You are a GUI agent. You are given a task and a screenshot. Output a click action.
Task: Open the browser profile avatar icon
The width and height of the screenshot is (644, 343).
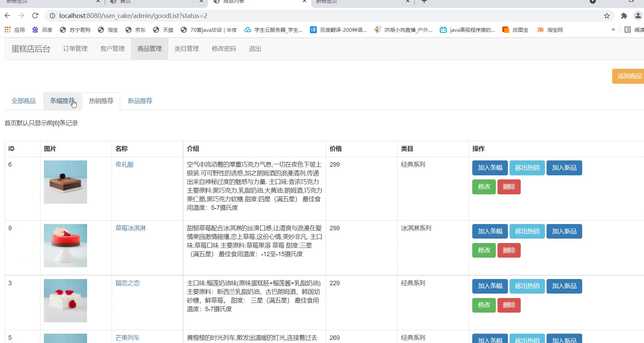pyautogui.click(x=638, y=16)
